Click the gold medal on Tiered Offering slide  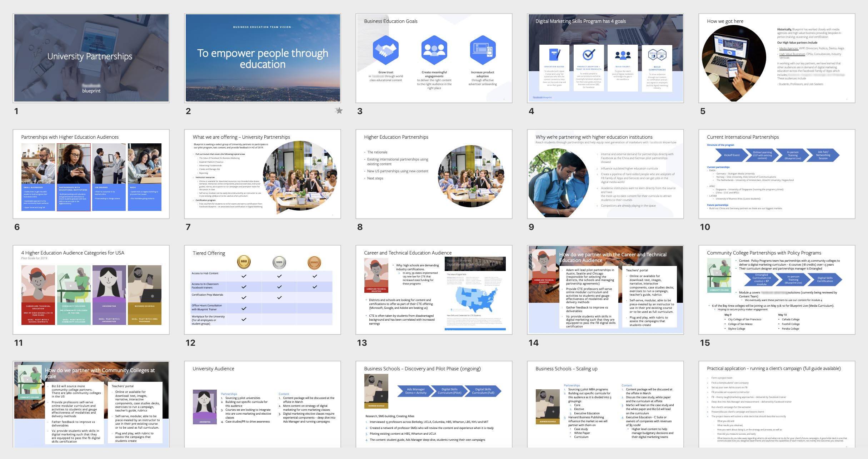click(244, 262)
